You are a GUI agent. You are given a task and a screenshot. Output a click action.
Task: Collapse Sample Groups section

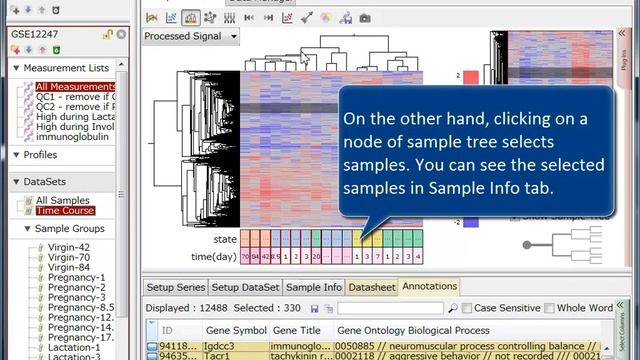pyautogui.click(x=28, y=229)
